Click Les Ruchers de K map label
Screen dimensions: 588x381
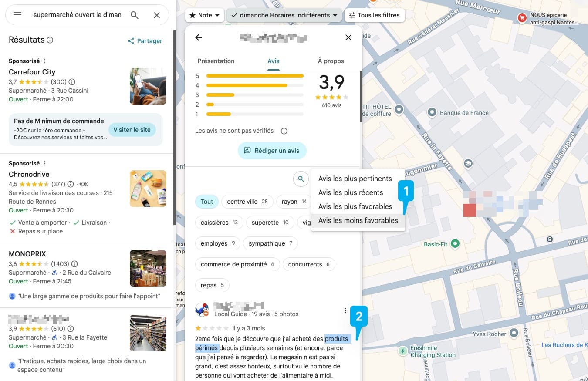point(564,345)
